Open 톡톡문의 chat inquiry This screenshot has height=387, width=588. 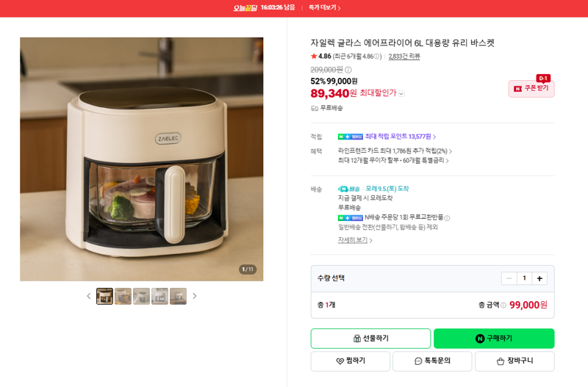pos(432,361)
